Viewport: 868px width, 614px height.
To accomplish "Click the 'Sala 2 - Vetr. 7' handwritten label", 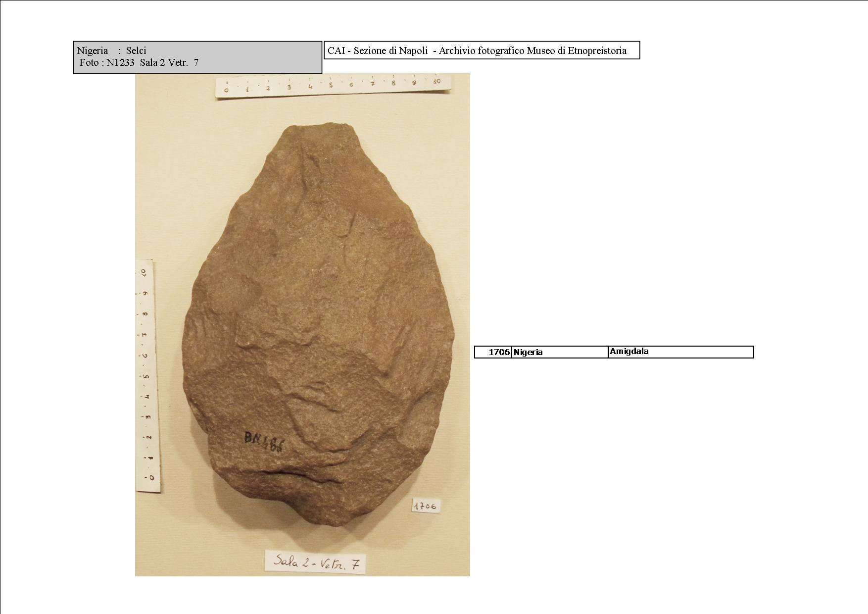I will click(316, 563).
